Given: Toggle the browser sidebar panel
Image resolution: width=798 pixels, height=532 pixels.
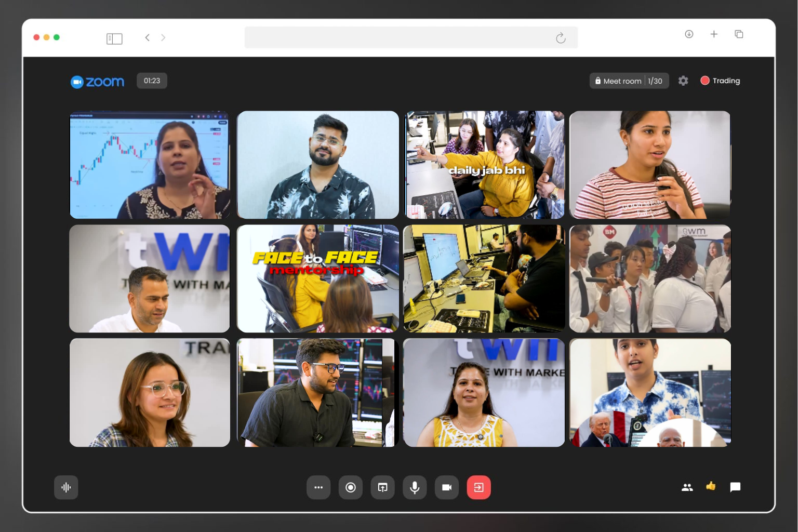Looking at the screenshot, I should coord(114,38).
